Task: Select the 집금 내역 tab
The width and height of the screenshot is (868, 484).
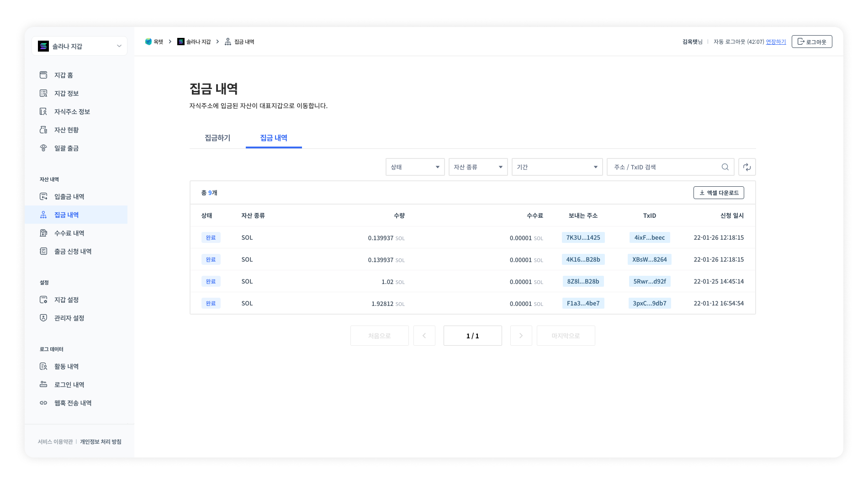Action: [x=274, y=138]
